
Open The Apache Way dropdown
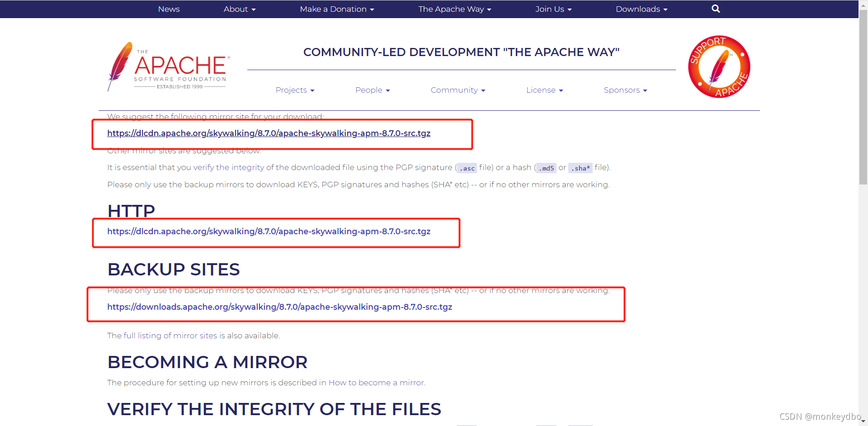(455, 9)
